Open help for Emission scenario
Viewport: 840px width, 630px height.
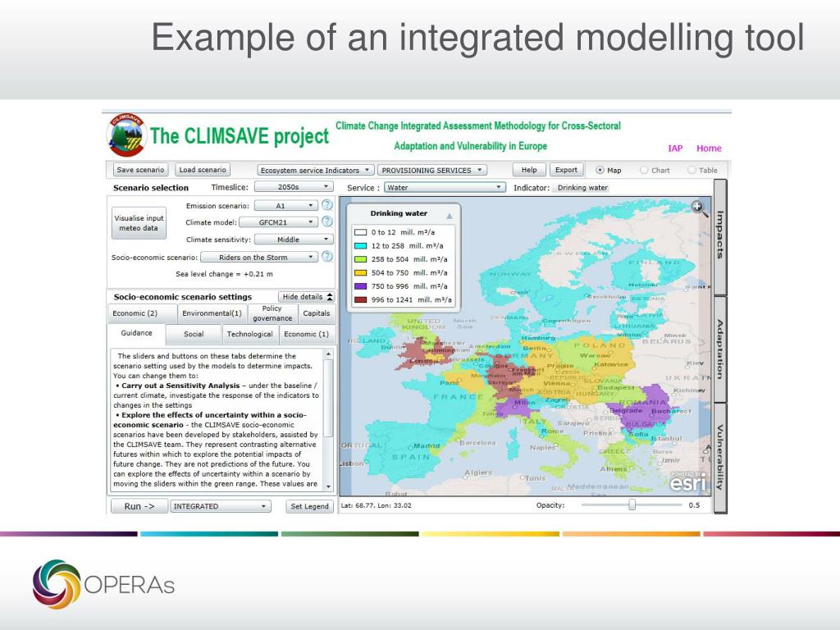pyautogui.click(x=326, y=205)
